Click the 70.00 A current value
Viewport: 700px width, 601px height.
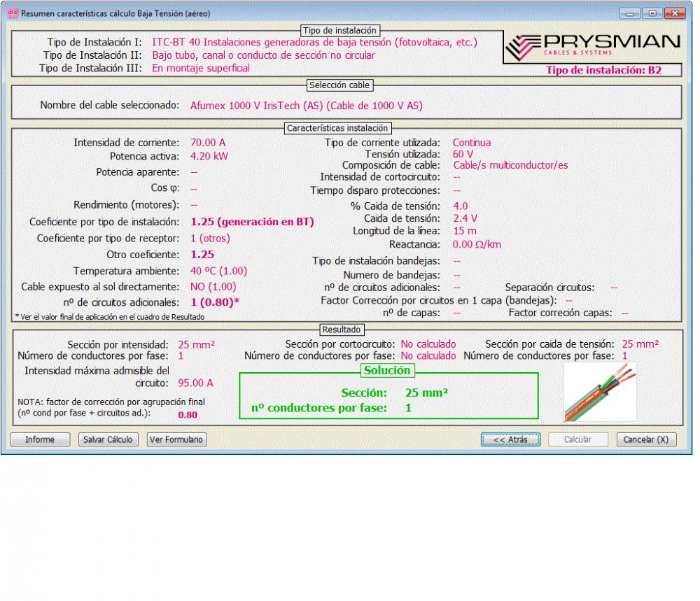coord(208,143)
